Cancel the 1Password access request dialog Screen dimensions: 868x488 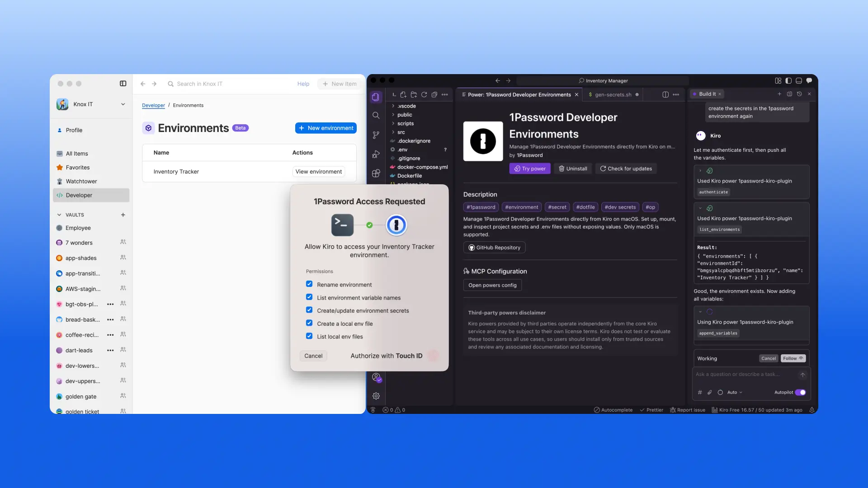coord(313,356)
